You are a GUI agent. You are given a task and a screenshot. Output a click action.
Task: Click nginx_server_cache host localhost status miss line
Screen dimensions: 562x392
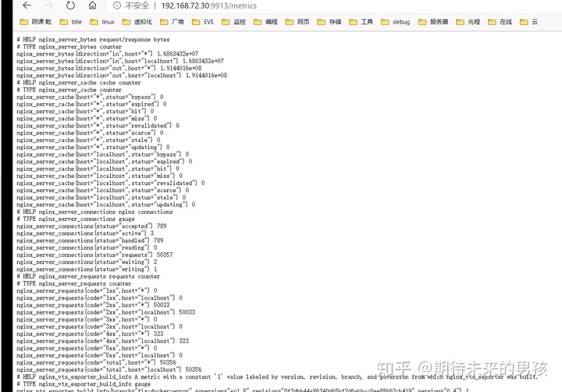point(100,176)
